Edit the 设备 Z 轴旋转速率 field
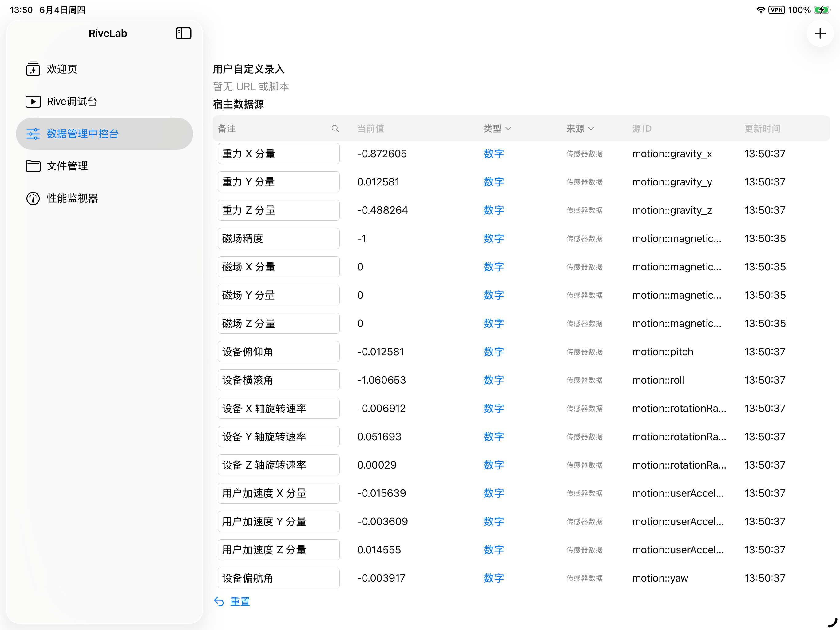840x630 pixels. [278, 465]
